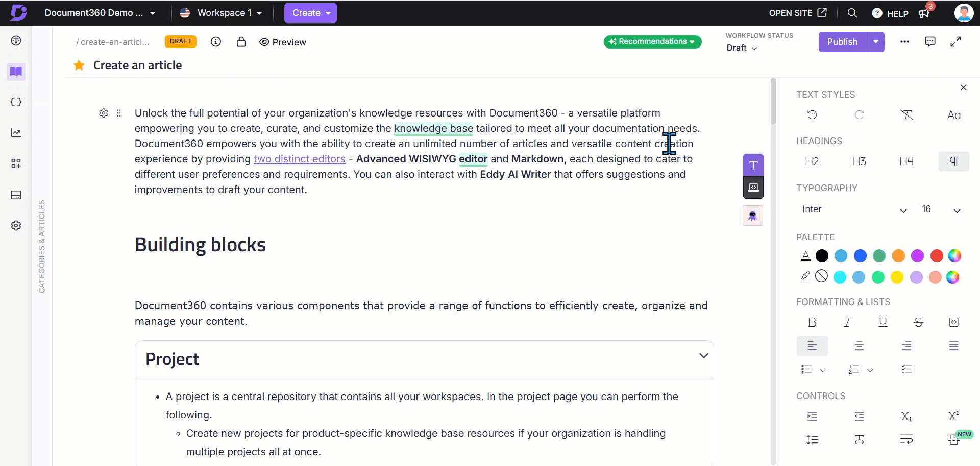980x466 pixels.
Task: Select yellow highlight color swatch
Action: (x=897, y=277)
